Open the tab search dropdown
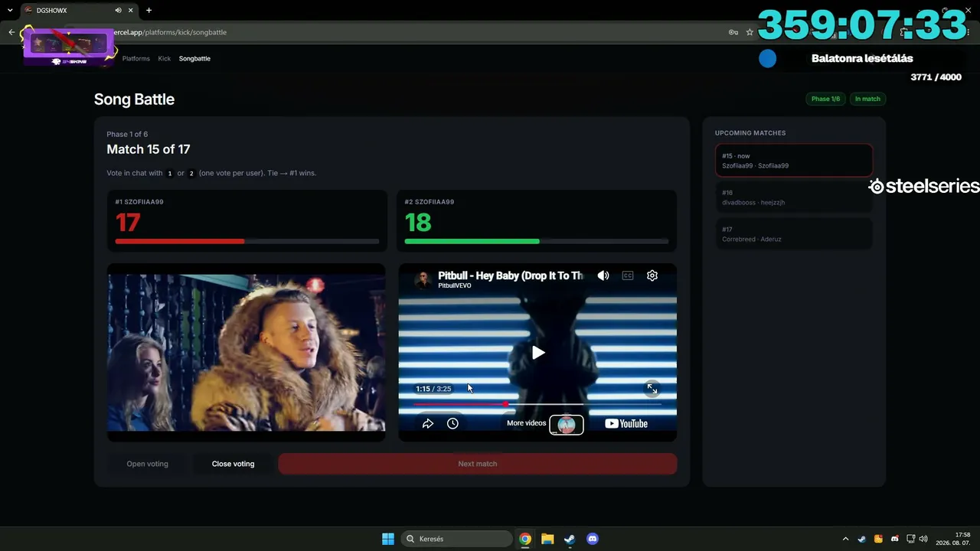This screenshot has height=551, width=980. coord(10,11)
